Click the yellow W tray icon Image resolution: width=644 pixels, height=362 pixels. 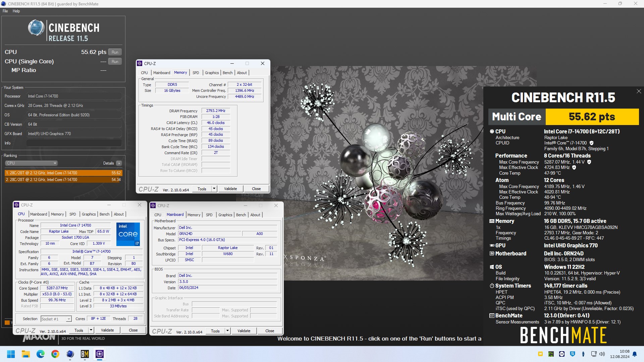coord(540,354)
